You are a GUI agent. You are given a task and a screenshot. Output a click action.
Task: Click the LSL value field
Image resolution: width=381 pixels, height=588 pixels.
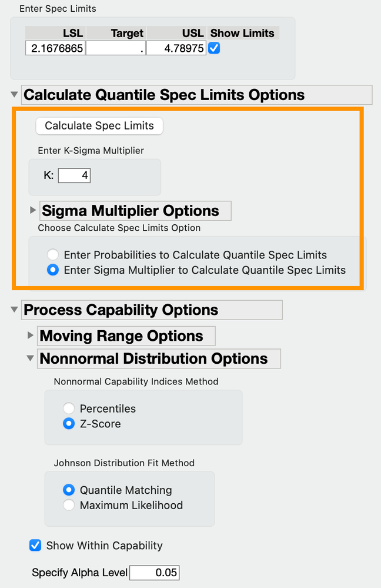[55, 48]
